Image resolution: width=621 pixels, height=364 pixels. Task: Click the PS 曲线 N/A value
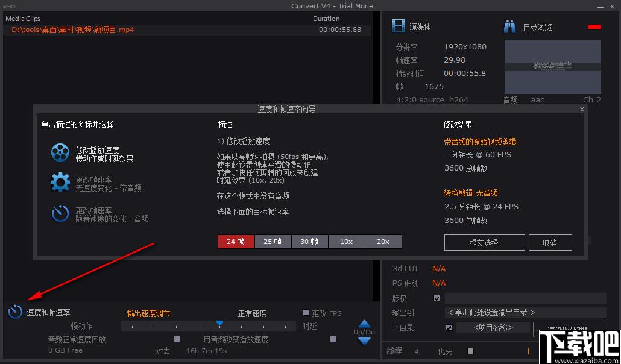pos(439,283)
